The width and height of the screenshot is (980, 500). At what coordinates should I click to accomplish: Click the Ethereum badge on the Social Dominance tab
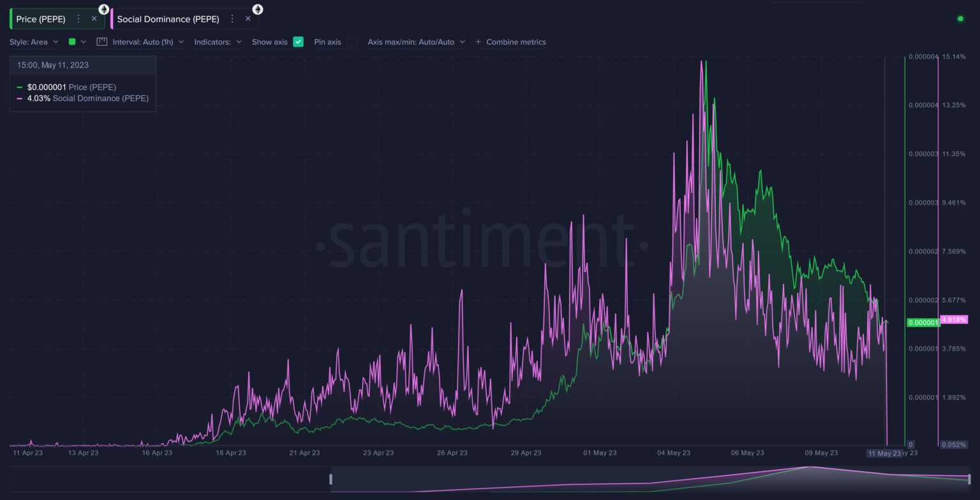[257, 9]
